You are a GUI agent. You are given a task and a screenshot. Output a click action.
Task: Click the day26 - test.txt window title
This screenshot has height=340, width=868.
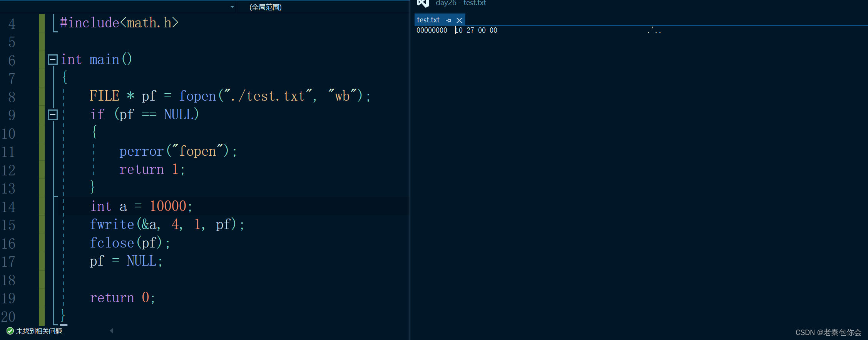tap(461, 3)
